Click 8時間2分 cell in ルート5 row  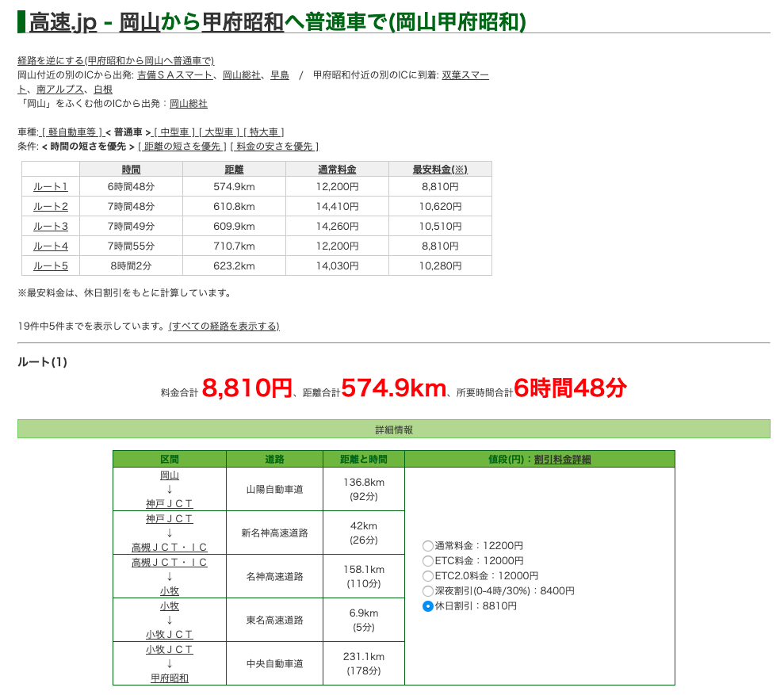tap(131, 266)
